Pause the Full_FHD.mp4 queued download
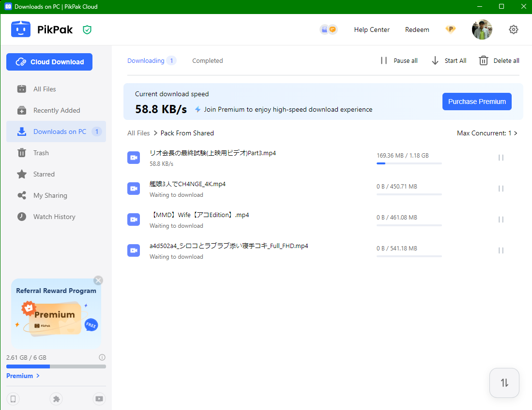This screenshot has width=532, height=410. coord(501,250)
